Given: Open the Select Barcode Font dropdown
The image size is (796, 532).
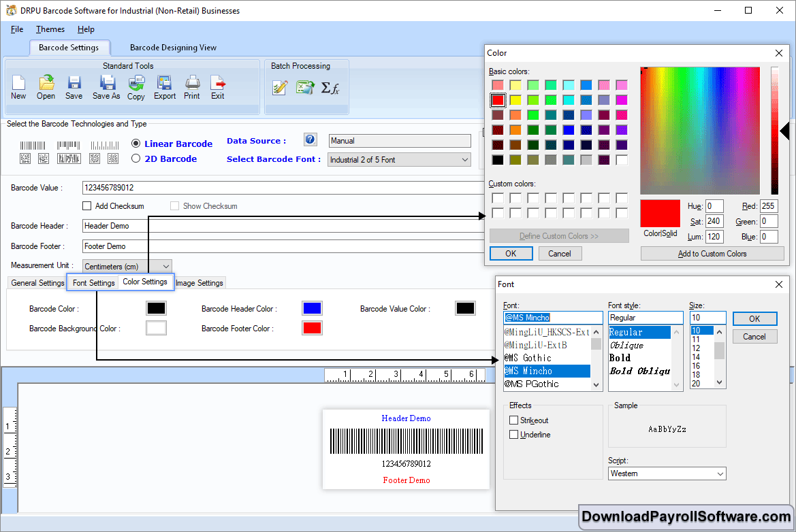Looking at the screenshot, I should 466,159.
